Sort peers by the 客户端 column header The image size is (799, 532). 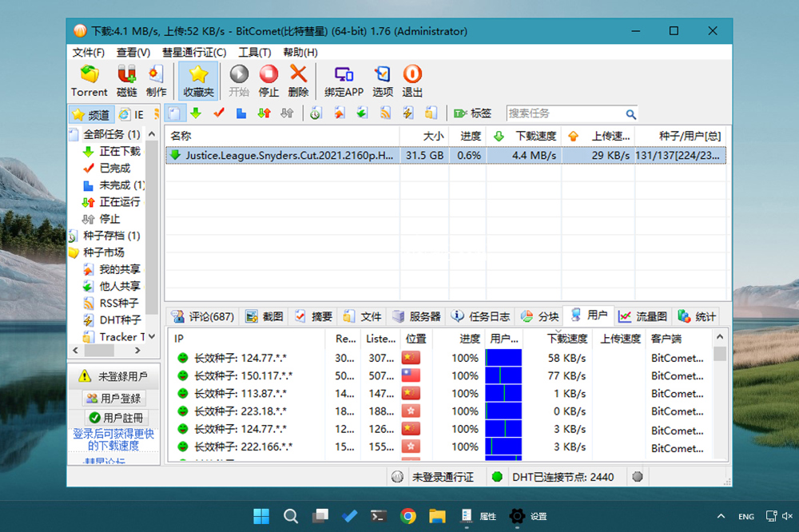[679, 339]
